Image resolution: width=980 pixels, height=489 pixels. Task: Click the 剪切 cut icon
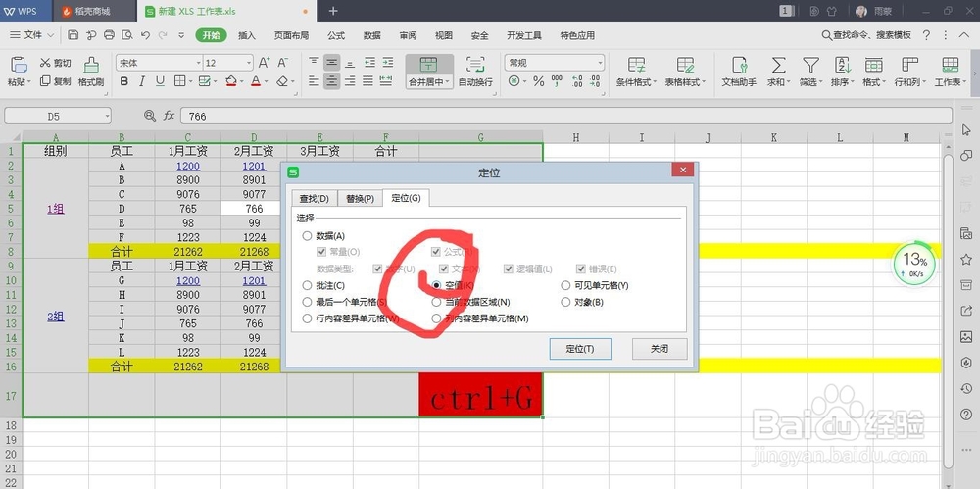click(x=46, y=63)
